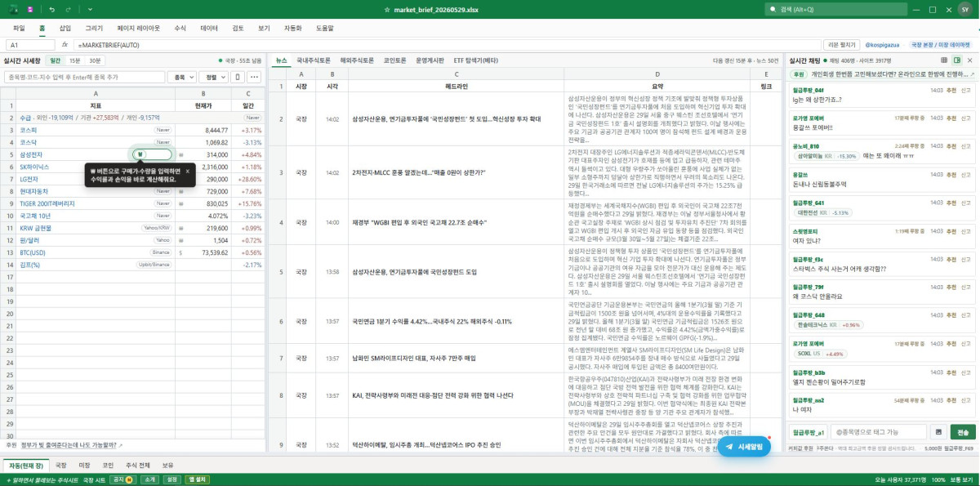Switch to the 코인토론 tab
This screenshot has width=980, height=486.
tap(395, 60)
